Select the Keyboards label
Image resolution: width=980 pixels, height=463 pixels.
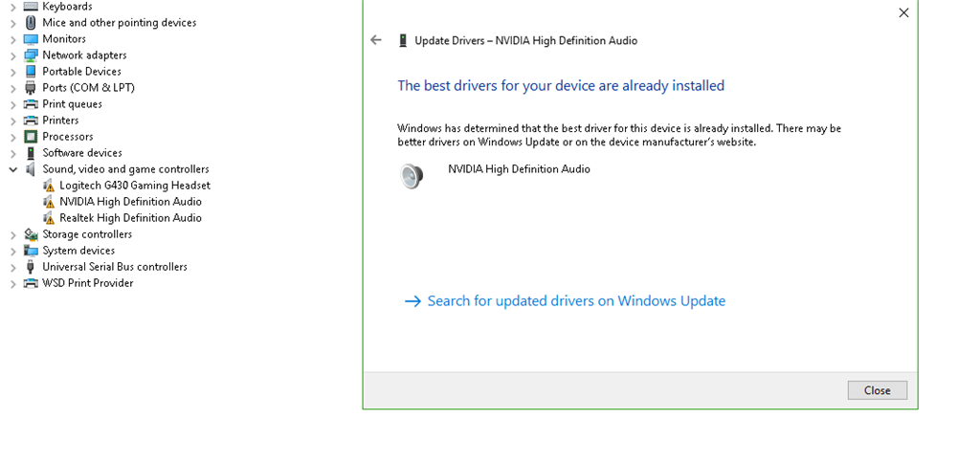(68, 7)
